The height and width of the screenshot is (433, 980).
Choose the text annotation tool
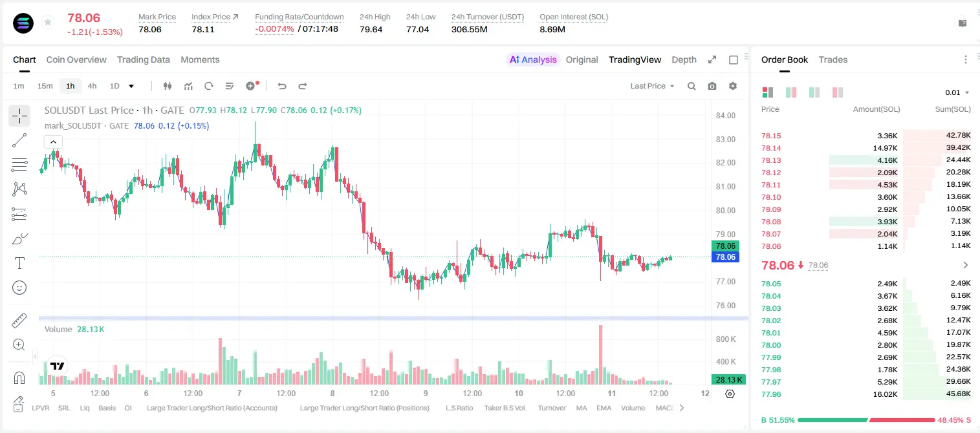tap(19, 263)
